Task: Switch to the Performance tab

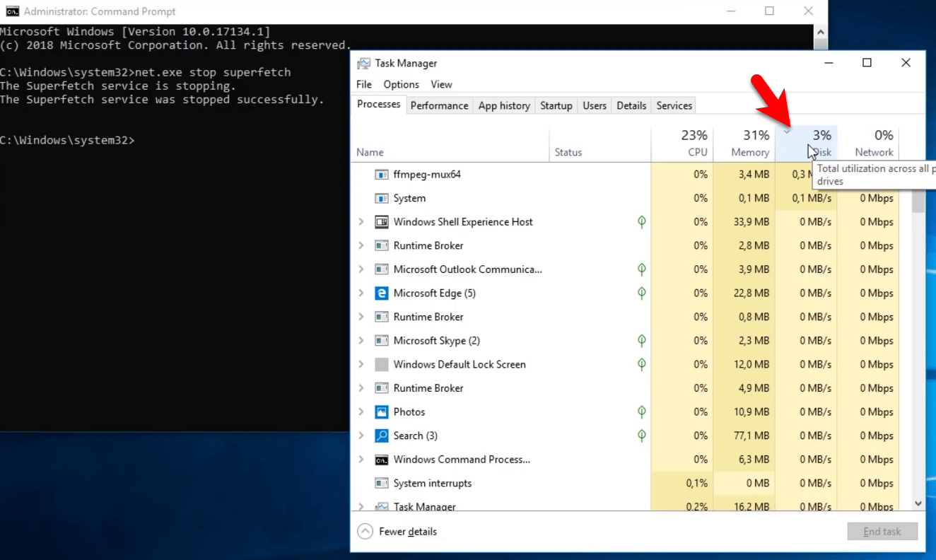Action: coord(439,105)
